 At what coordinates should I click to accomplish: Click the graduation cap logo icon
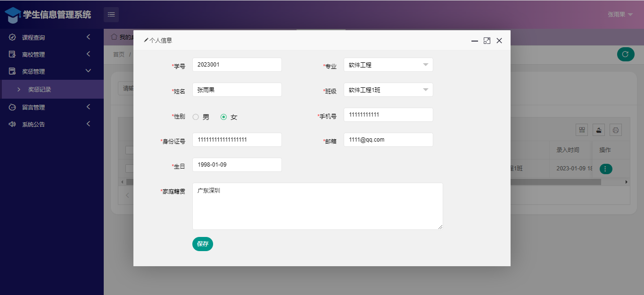pyautogui.click(x=13, y=15)
